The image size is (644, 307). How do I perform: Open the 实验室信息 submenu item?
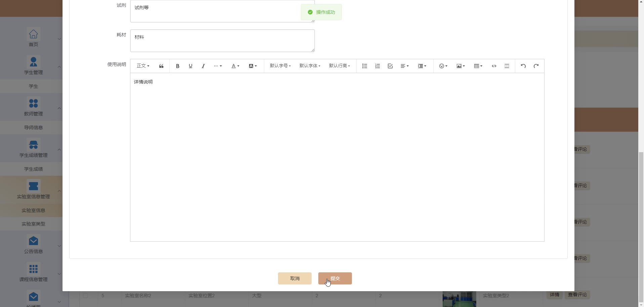pyautogui.click(x=33, y=210)
